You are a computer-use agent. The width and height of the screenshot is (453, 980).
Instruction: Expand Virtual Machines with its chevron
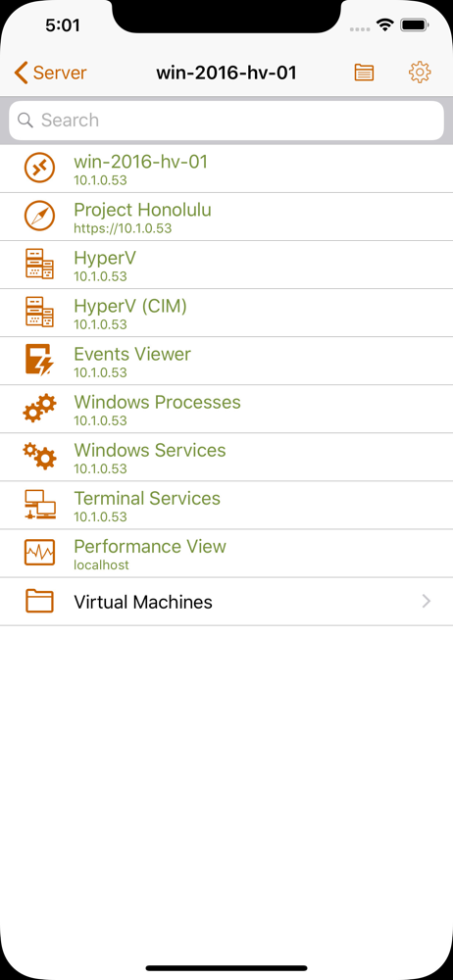click(x=427, y=602)
